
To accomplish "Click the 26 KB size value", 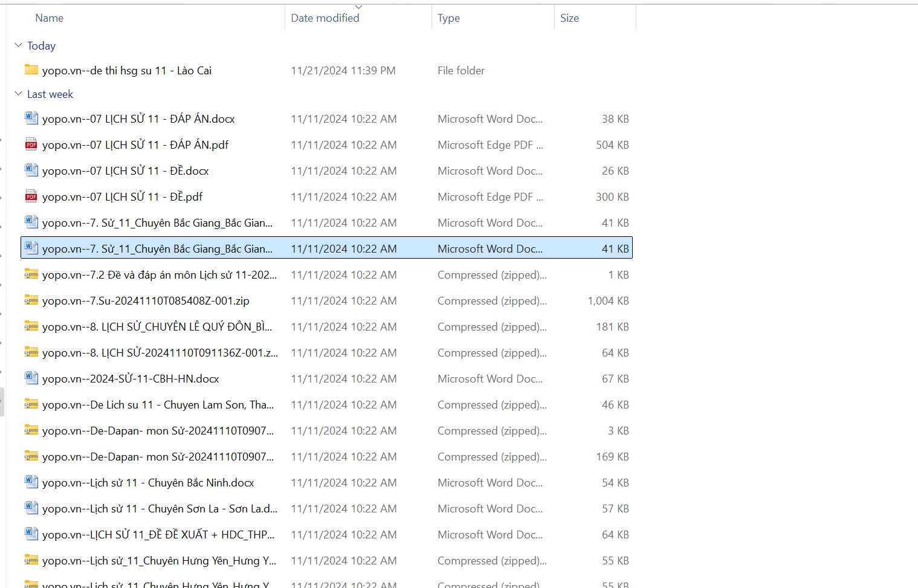I will click(x=615, y=171).
